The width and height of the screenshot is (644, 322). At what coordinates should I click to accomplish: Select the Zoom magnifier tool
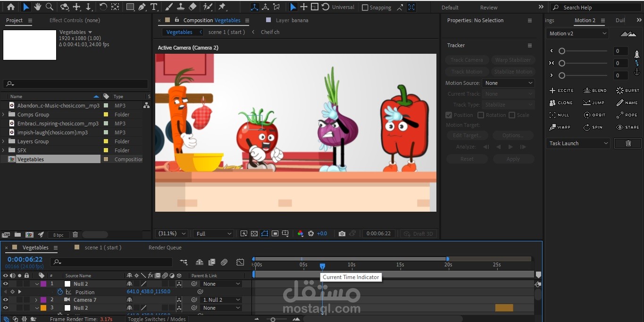49,7
